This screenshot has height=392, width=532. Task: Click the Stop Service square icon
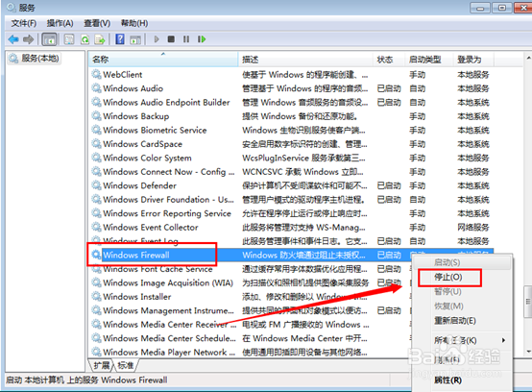point(171,39)
